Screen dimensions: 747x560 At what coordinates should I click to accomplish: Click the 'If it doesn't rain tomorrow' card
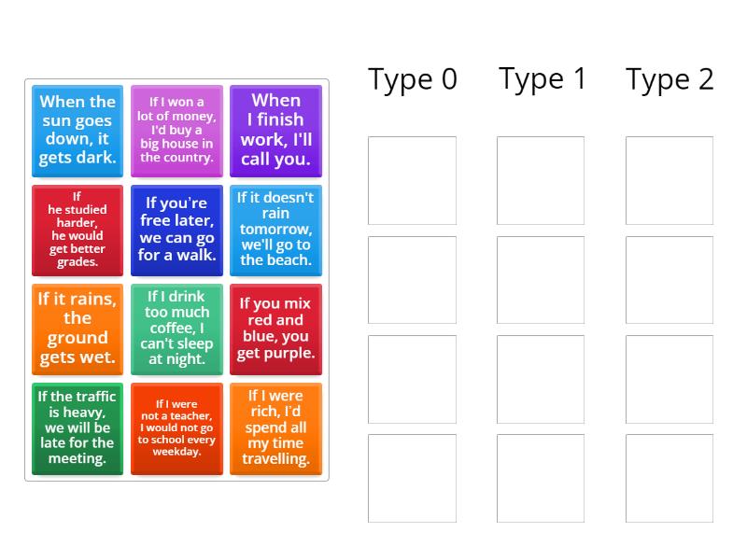275,230
